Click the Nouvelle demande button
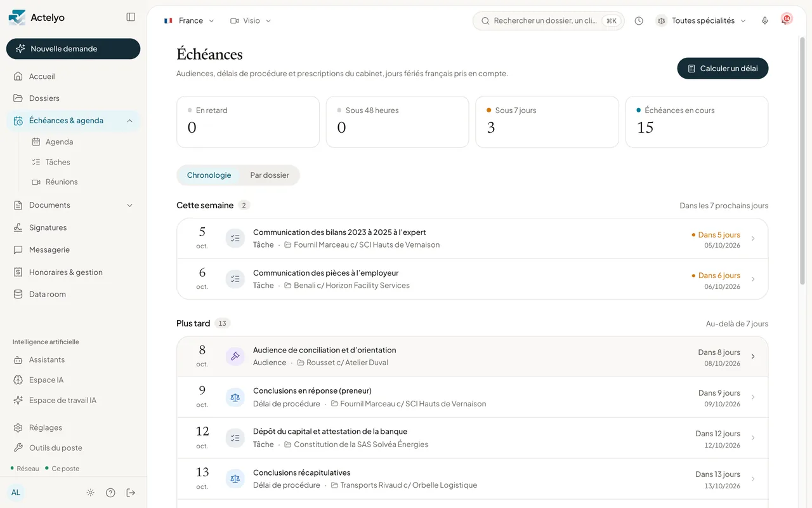Viewport: 812px width, 508px height. click(x=74, y=49)
